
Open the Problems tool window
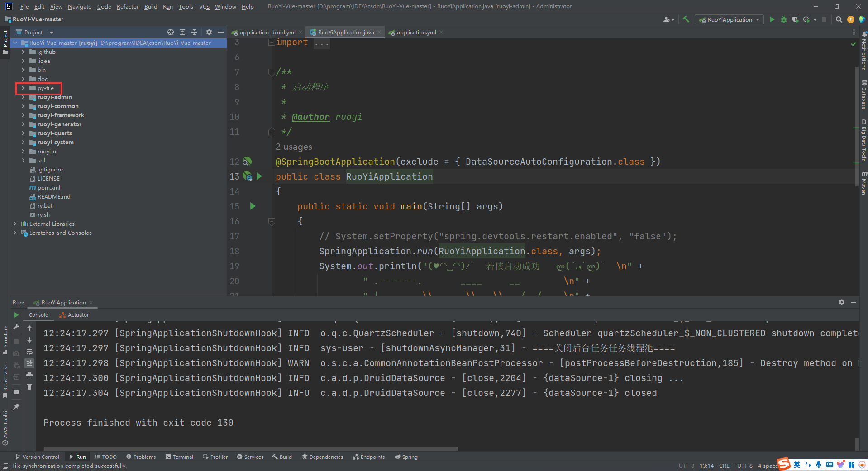(141, 457)
